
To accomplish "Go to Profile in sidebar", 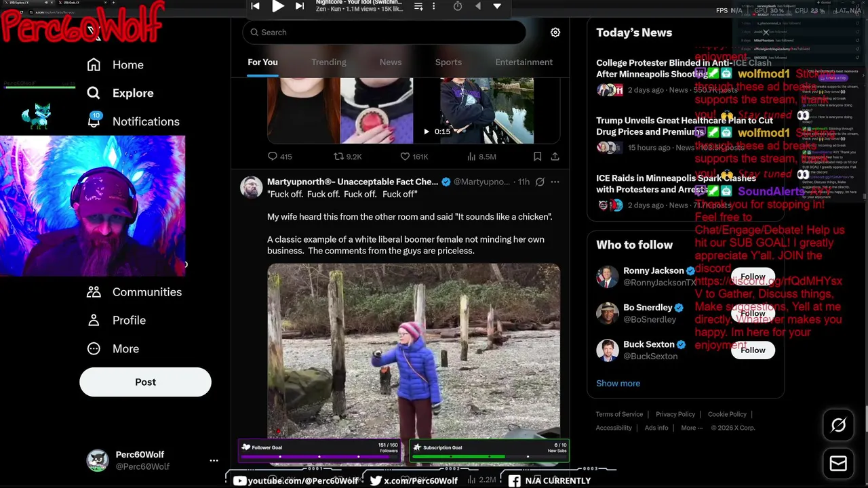I will pyautogui.click(x=116, y=321).
